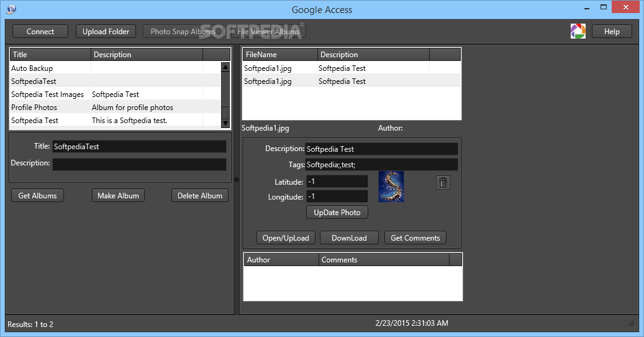Click the resize grip in status bar
This screenshot has width=644, height=337.
pyautogui.click(x=631, y=323)
